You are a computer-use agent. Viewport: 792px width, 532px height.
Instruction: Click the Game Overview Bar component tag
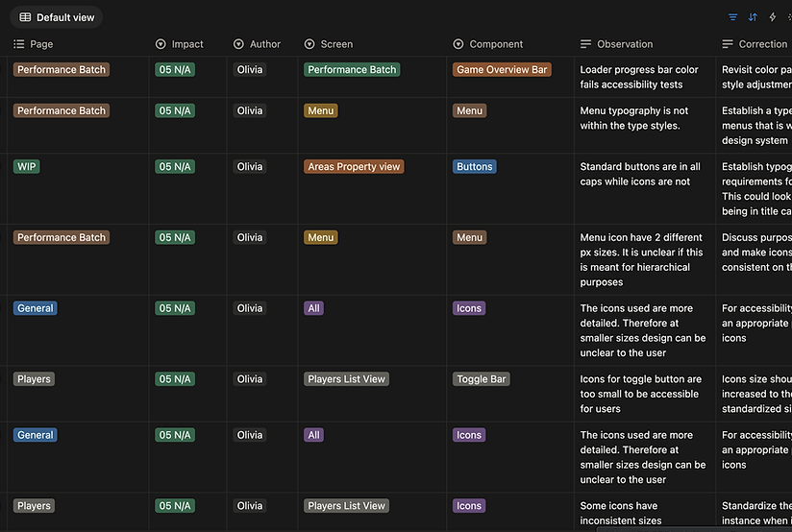pos(502,70)
